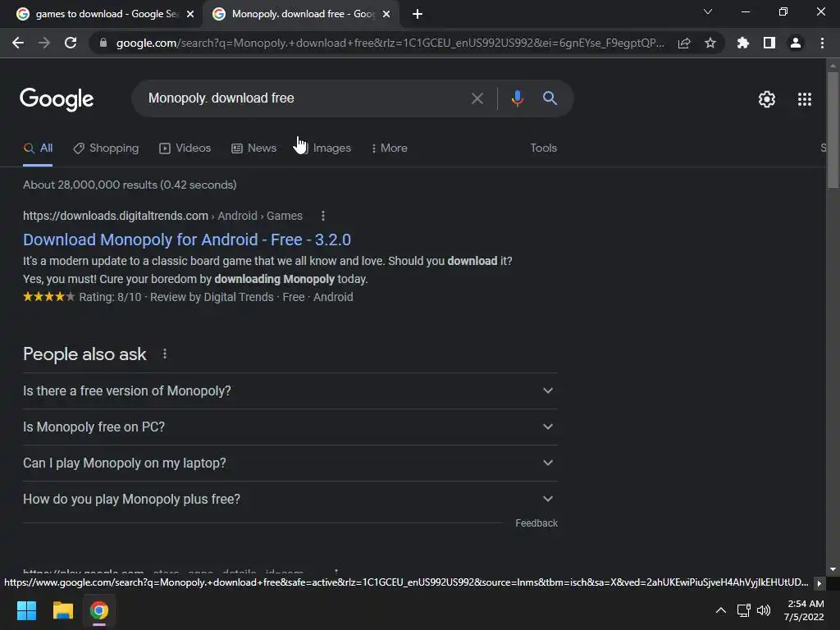The image size is (840, 630).
Task: Click the Google logo
Action: click(x=57, y=99)
